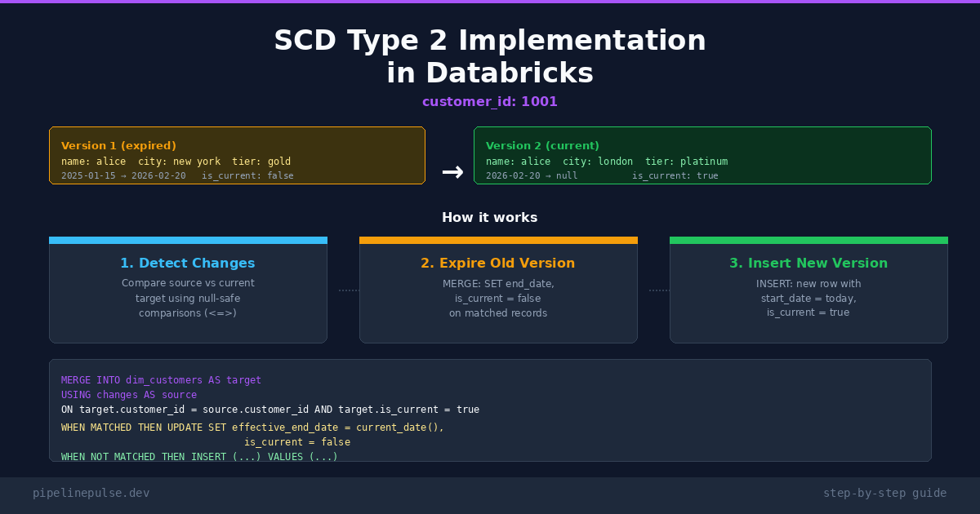Click the purple gradient bar at the top
Image resolution: width=980 pixels, height=514 pixels.
(x=490, y=2)
